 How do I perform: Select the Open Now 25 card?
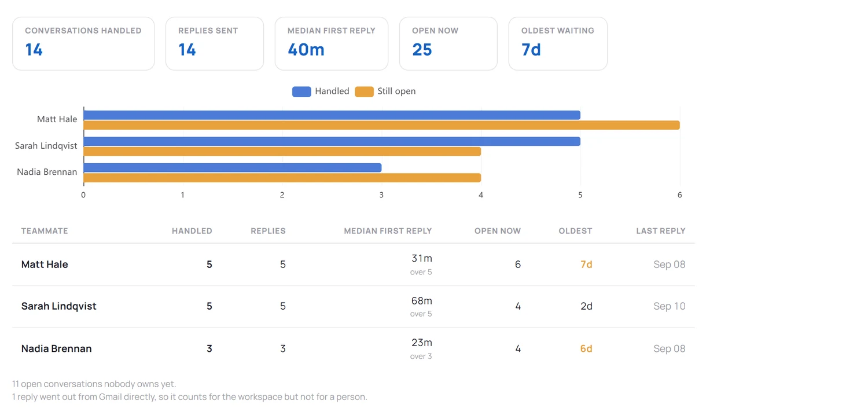[x=448, y=43]
